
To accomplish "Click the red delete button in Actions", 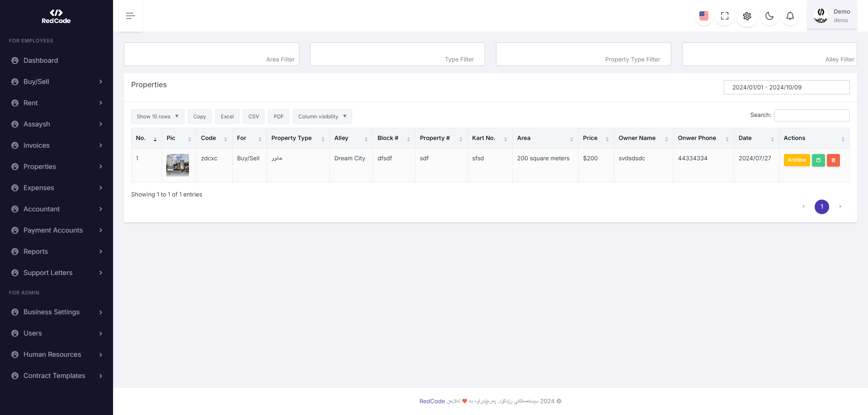I will (x=833, y=160).
